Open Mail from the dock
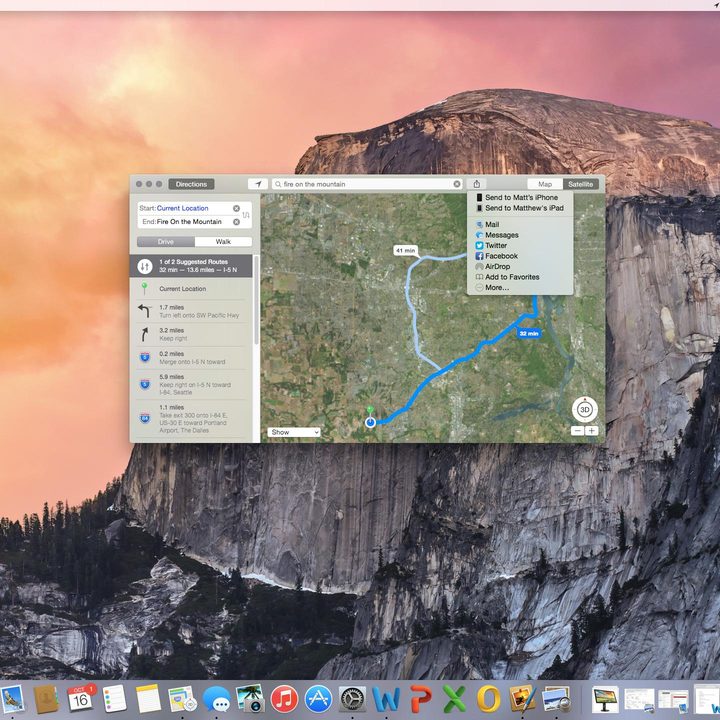The width and height of the screenshot is (720, 720). tap(12, 699)
